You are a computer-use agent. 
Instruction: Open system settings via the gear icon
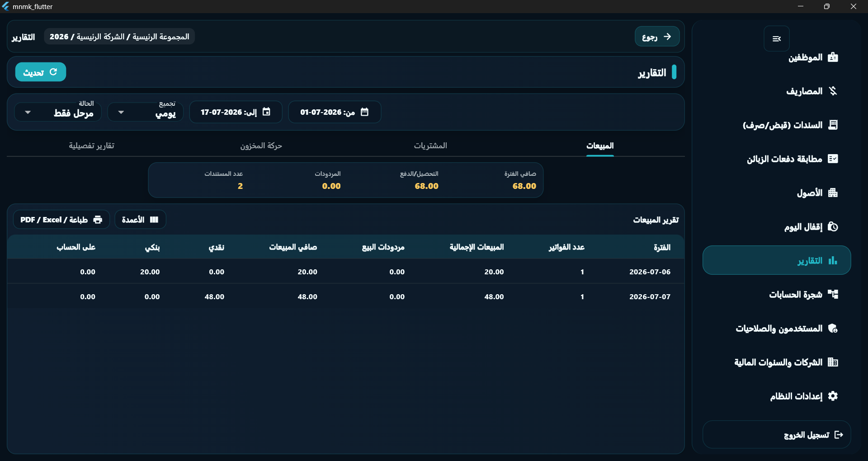pos(833,396)
